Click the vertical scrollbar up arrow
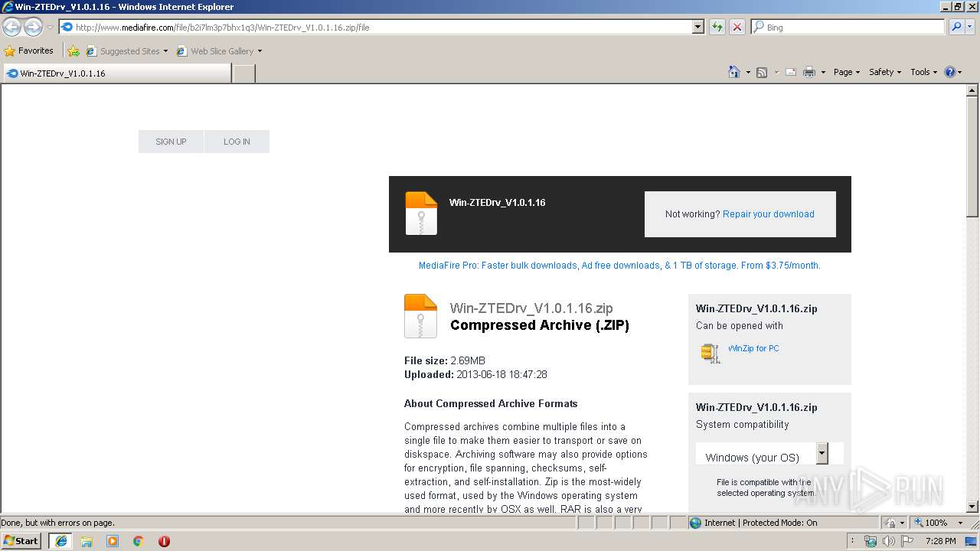Image resolution: width=980 pixels, height=551 pixels. [x=972, y=91]
